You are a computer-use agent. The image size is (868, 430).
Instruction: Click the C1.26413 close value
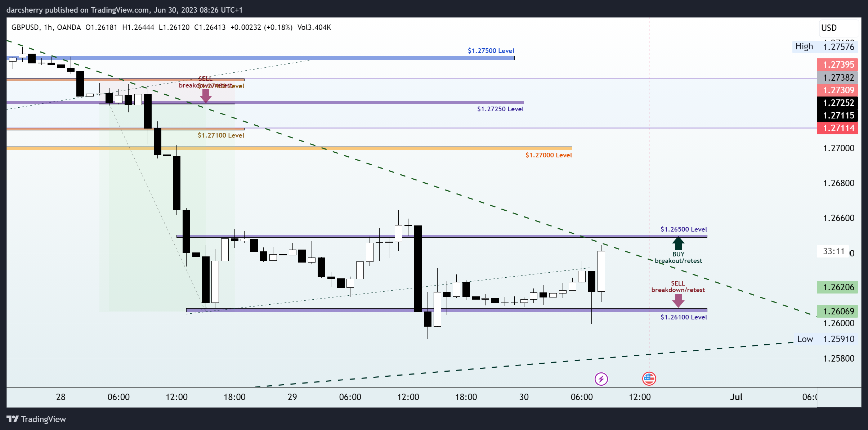(210, 27)
